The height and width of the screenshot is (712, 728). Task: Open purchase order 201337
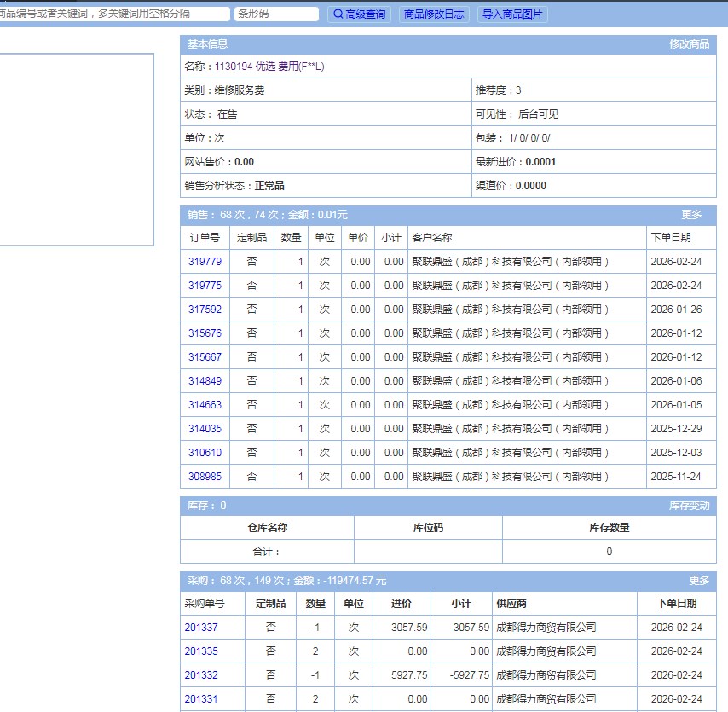click(x=201, y=628)
